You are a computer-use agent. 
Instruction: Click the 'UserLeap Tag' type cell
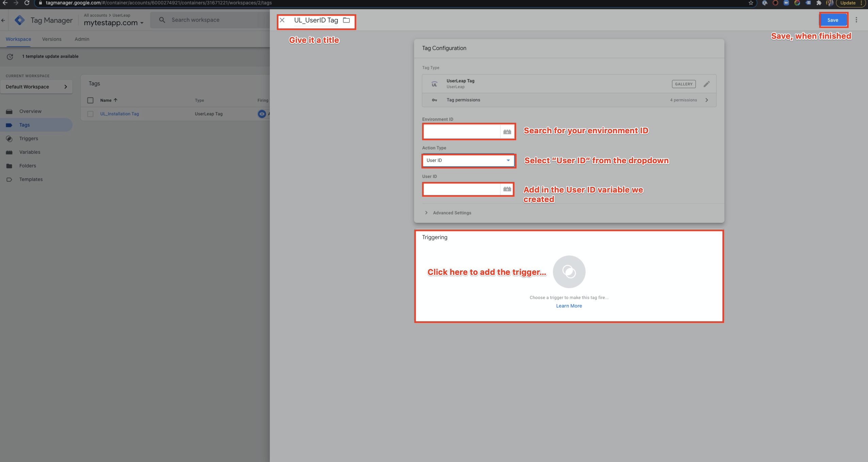click(209, 114)
